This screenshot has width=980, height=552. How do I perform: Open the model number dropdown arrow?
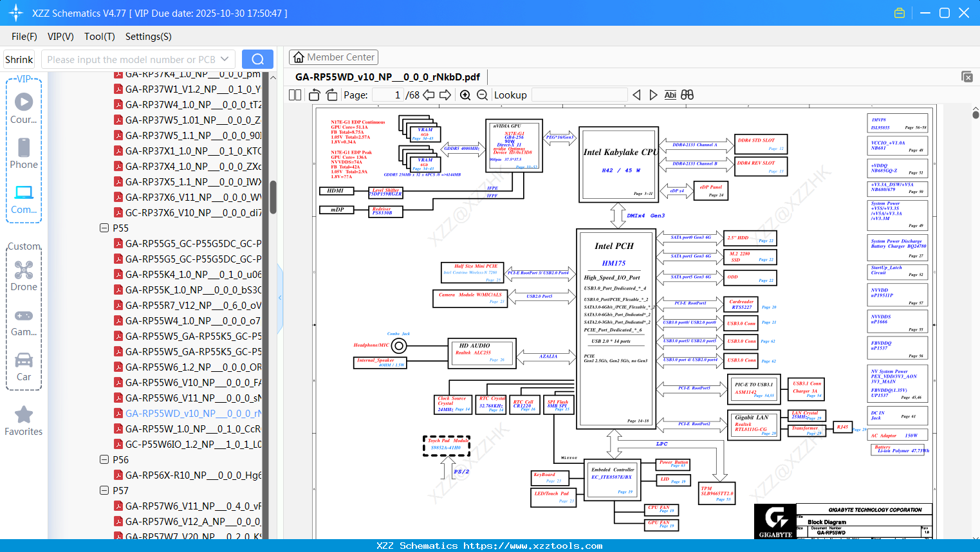(225, 59)
